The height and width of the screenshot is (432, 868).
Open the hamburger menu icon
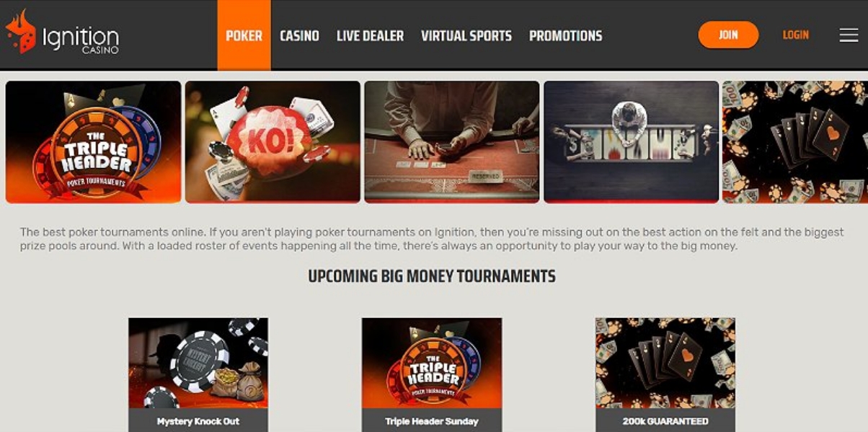(x=849, y=35)
